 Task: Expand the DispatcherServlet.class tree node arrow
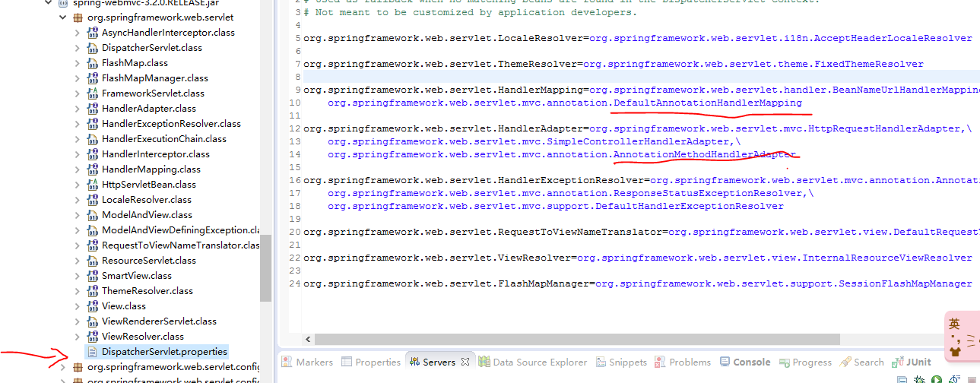click(77, 48)
